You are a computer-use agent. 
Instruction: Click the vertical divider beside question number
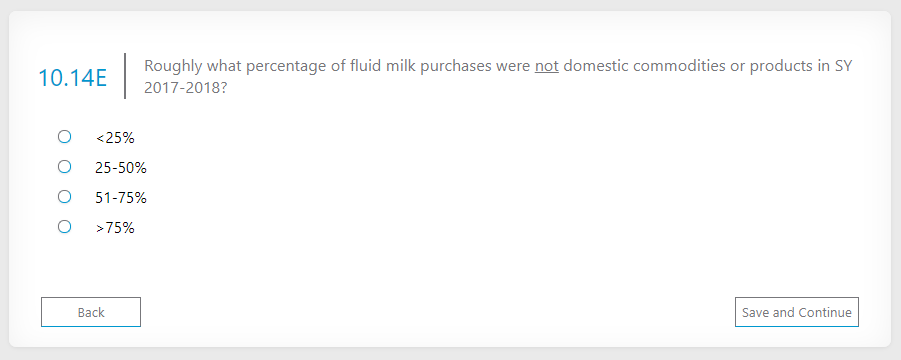(x=125, y=76)
